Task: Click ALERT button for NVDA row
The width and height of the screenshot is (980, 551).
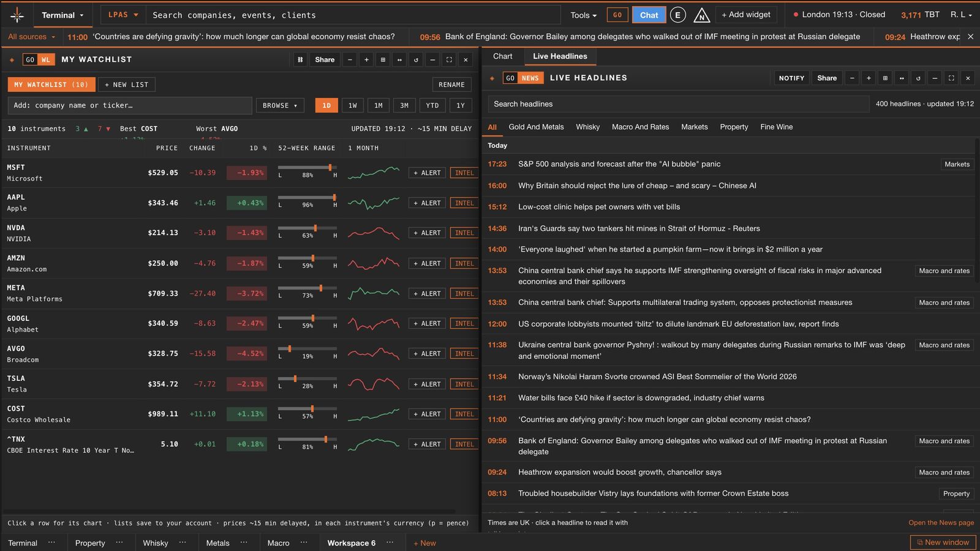Action: point(427,233)
